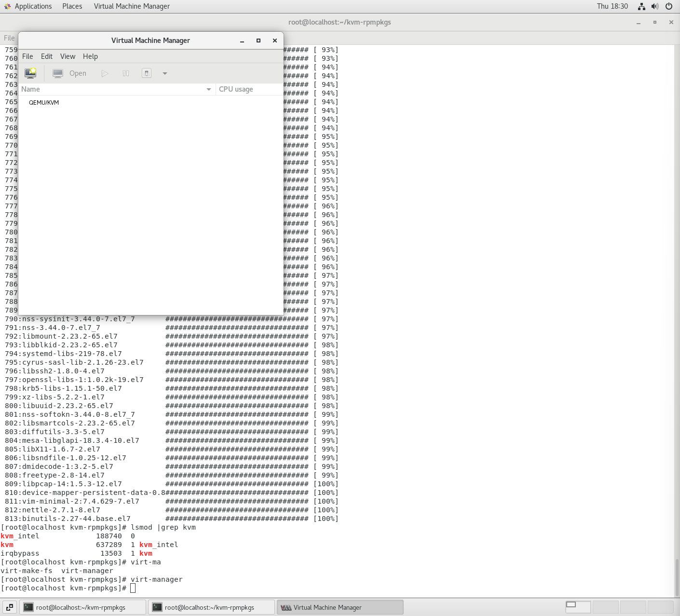
Task: Minimize the Virtual Machine Manager window
Action: point(242,41)
